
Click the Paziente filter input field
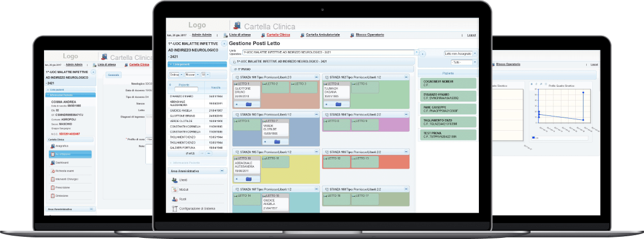click(187, 90)
